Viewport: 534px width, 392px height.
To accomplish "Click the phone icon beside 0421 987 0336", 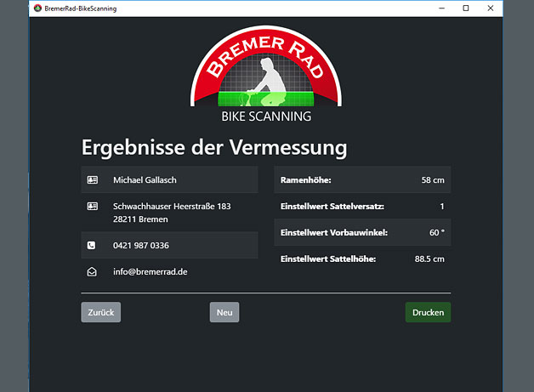I will click(x=91, y=245).
